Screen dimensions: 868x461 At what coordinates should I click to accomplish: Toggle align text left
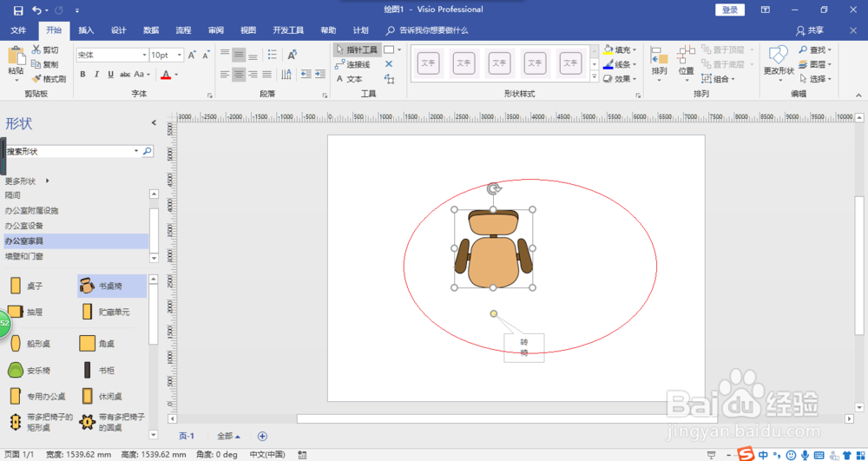tap(225, 74)
